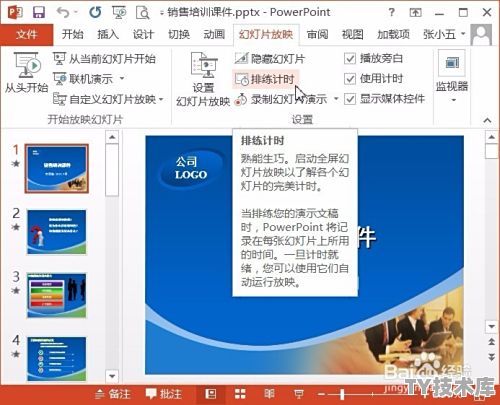This screenshot has width=500, height=405.
Task: Switch to the 加载项 Add-ins tab
Action: [393, 34]
